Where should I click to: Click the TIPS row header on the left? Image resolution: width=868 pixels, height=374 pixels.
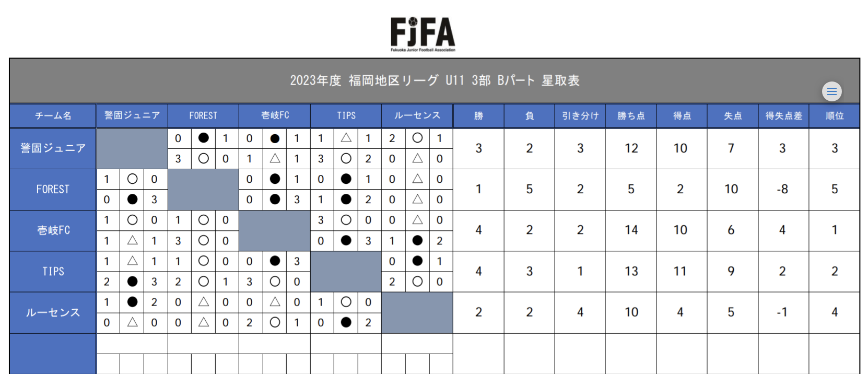(53, 272)
